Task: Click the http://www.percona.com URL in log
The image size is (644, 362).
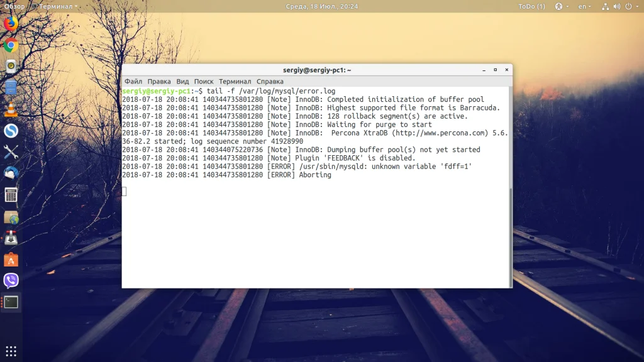Action: click(440, 133)
